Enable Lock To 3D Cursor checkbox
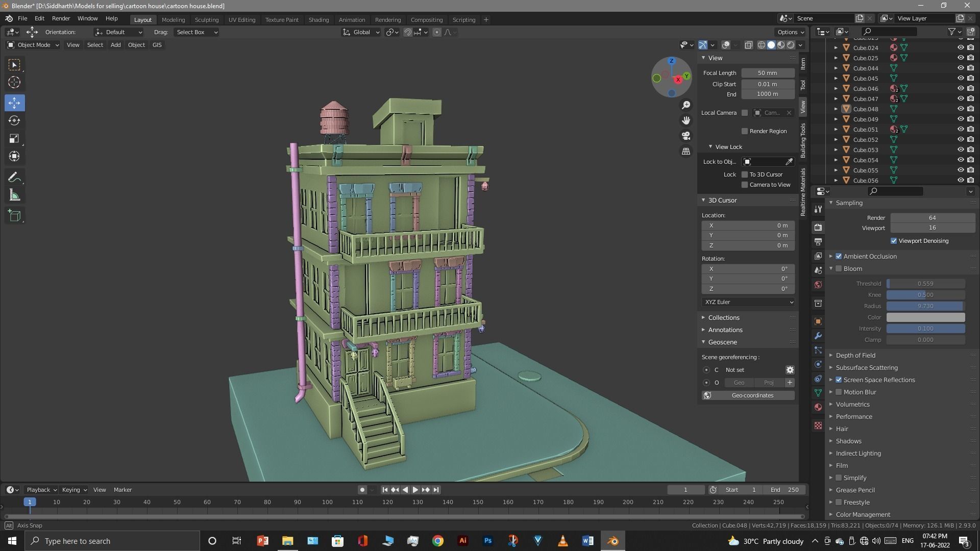 pyautogui.click(x=745, y=174)
